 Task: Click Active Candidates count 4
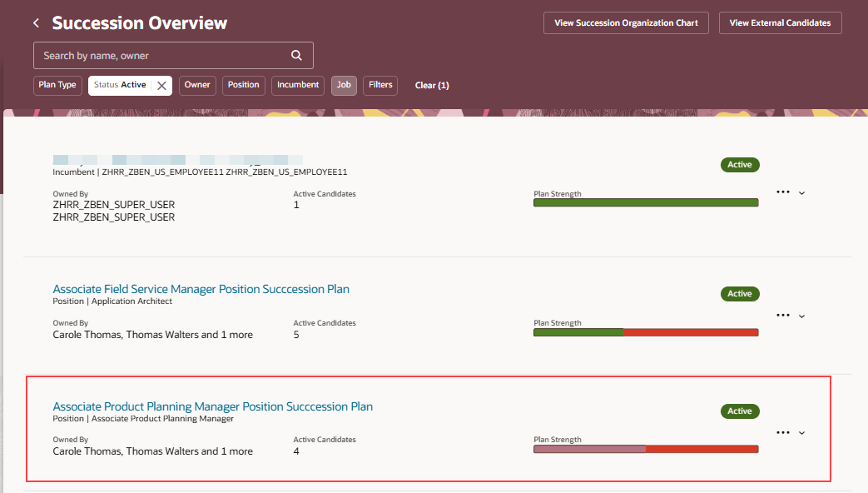point(296,451)
